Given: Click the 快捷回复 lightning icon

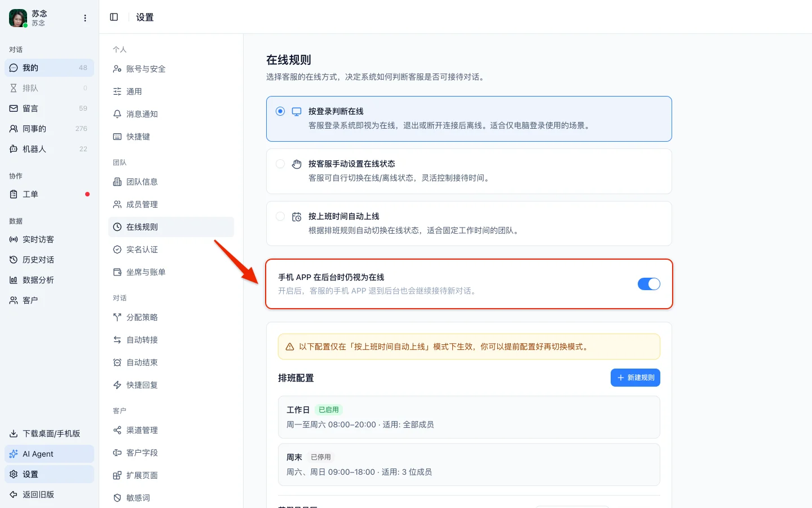Looking at the screenshot, I should click(117, 385).
